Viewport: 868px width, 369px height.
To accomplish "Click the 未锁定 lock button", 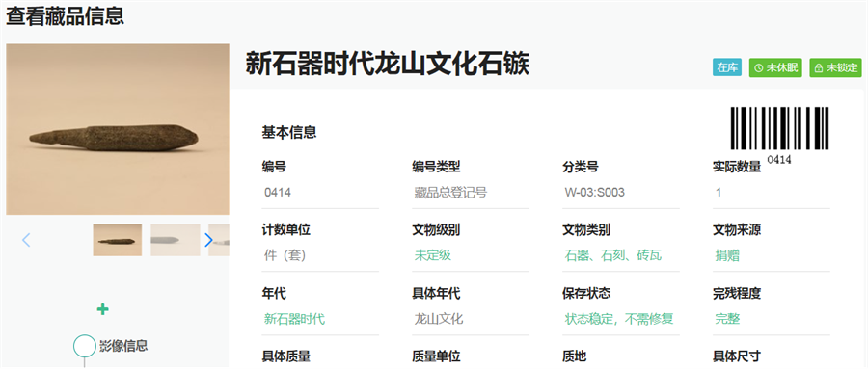I will point(836,67).
